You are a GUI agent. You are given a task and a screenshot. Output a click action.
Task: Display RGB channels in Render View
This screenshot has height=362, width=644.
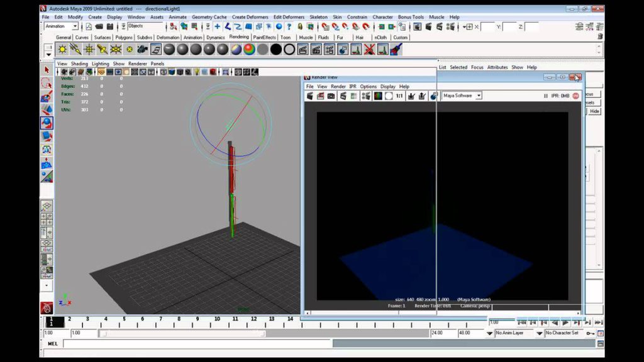point(378,96)
